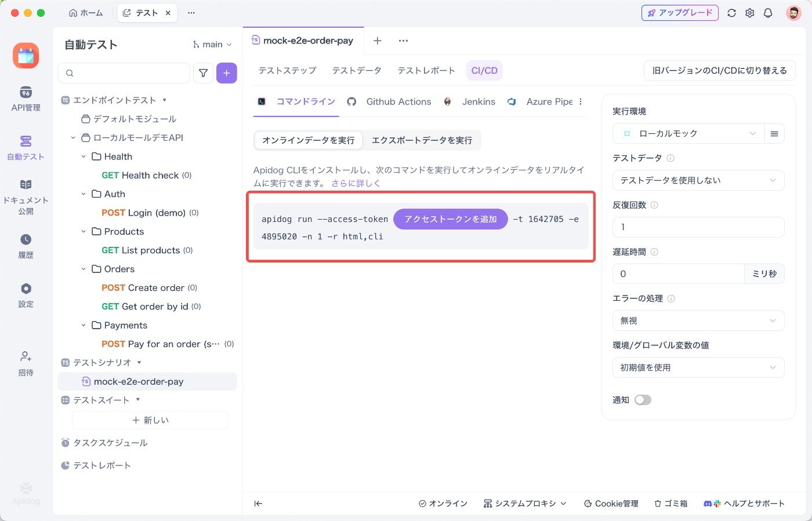The image size is (812, 521).
Task: Click ＋ 新しい under テストスイート
Action: point(150,420)
